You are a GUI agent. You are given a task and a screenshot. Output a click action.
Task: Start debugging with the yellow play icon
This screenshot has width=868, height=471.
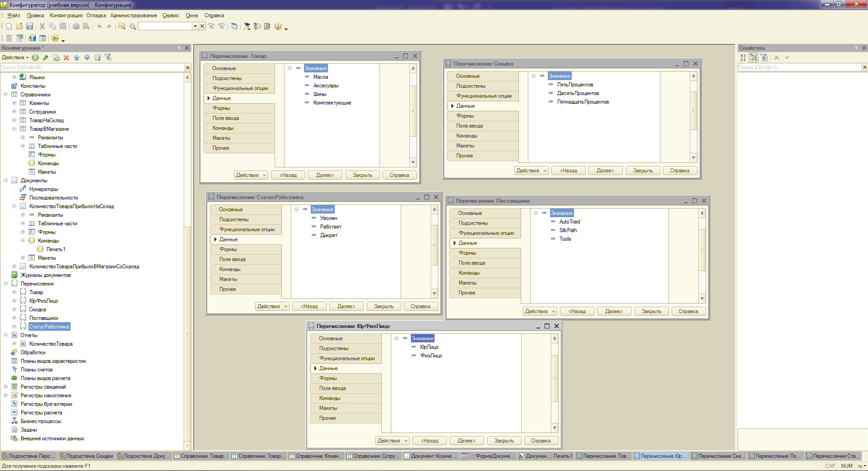(x=55, y=38)
